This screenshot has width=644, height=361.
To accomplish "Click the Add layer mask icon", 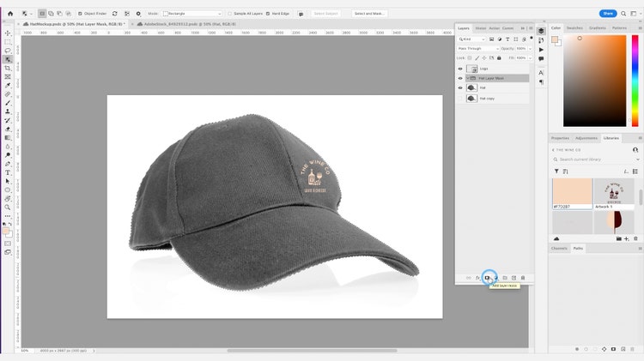I will [487, 278].
